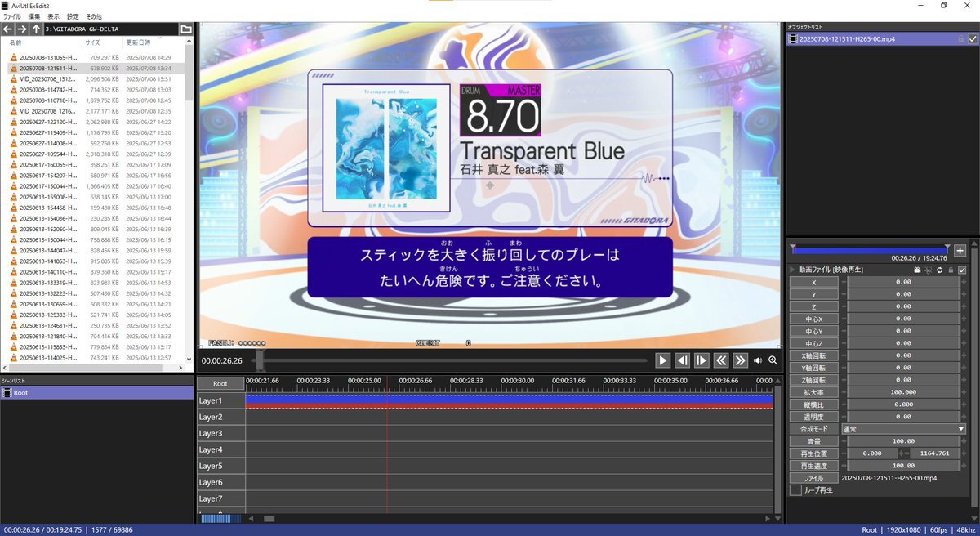Go back in the file browser
Screen dimensions: 980x536
(x=8, y=29)
